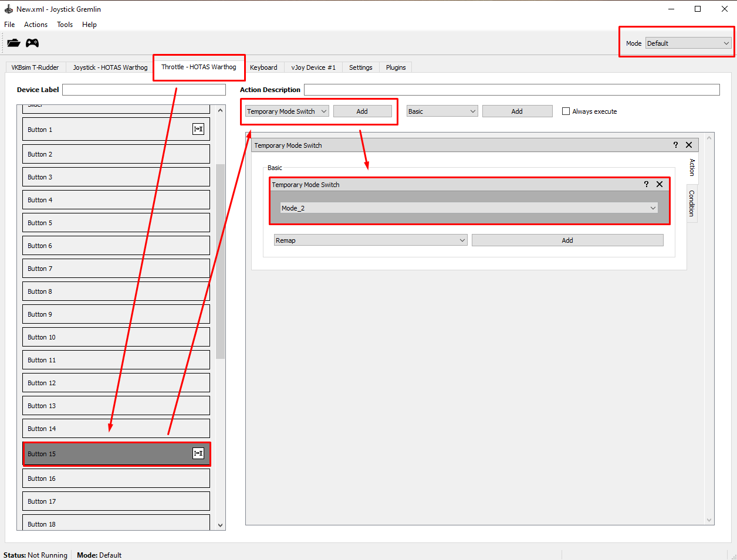
Task: Select Button 14 in the input list
Action: pos(116,429)
